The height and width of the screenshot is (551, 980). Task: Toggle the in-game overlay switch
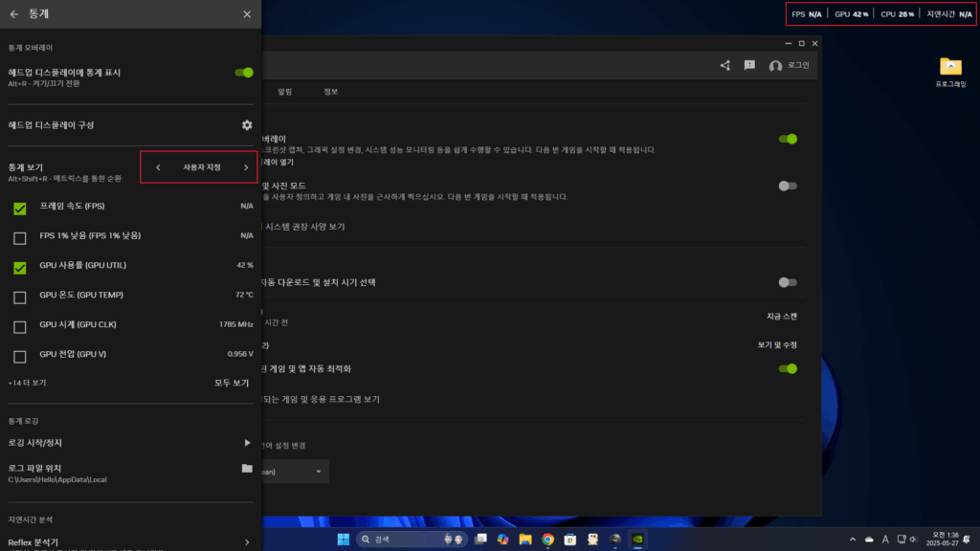tap(788, 139)
